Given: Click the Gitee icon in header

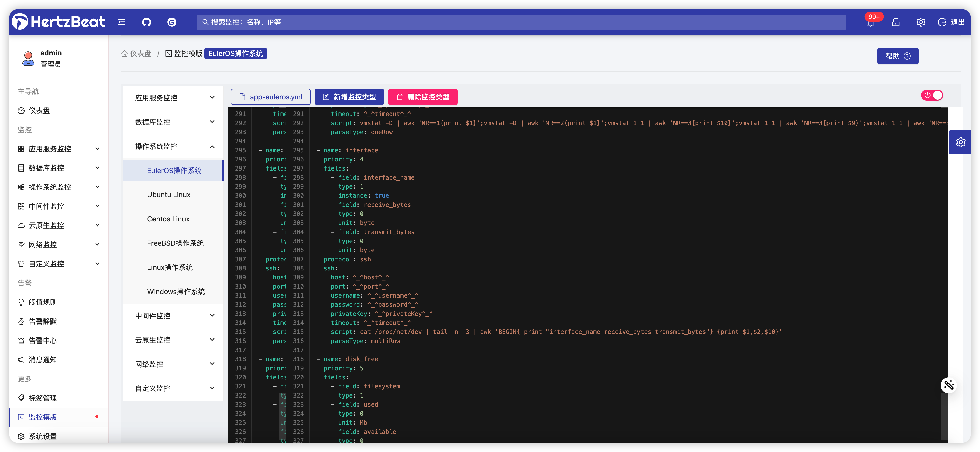Looking at the screenshot, I should [x=172, y=22].
